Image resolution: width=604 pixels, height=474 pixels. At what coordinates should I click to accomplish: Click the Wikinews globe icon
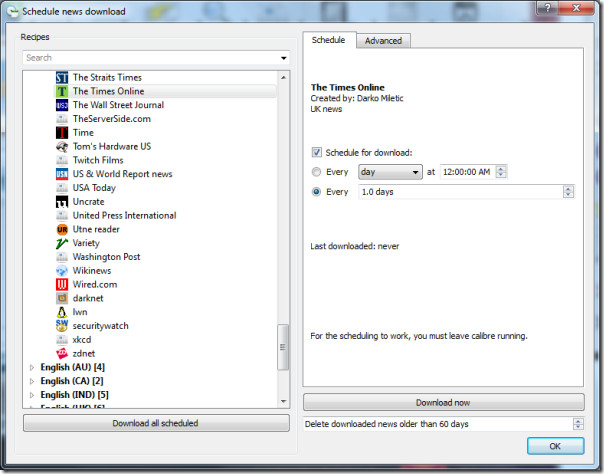tap(62, 271)
